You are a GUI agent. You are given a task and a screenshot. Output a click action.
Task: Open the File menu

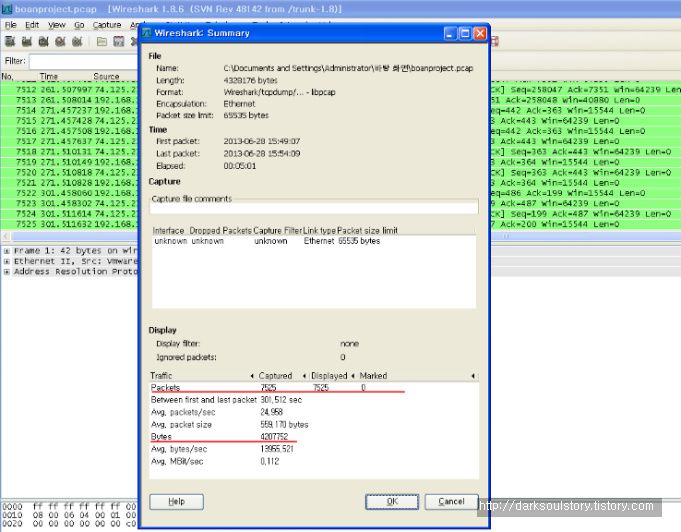click(10, 25)
